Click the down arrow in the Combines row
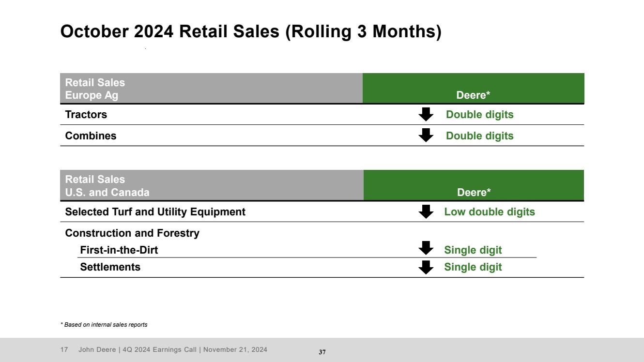This screenshot has width=644, height=362. pyautogui.click(x=426, y=136)
